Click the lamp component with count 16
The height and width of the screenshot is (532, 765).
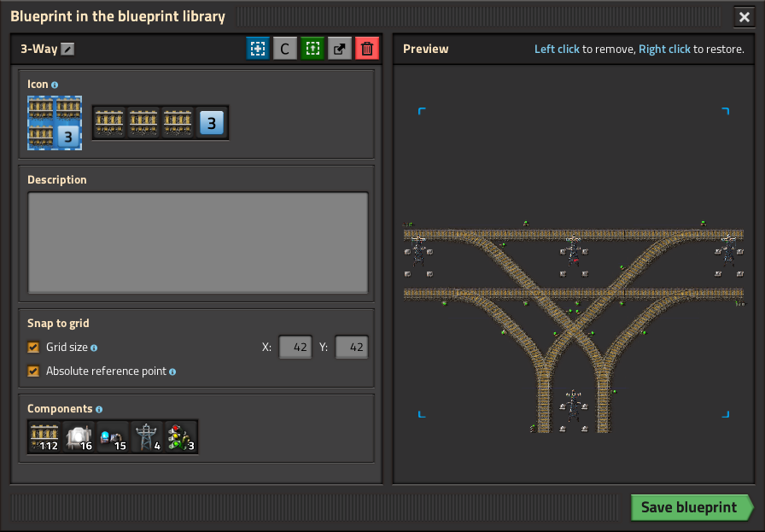78,437
